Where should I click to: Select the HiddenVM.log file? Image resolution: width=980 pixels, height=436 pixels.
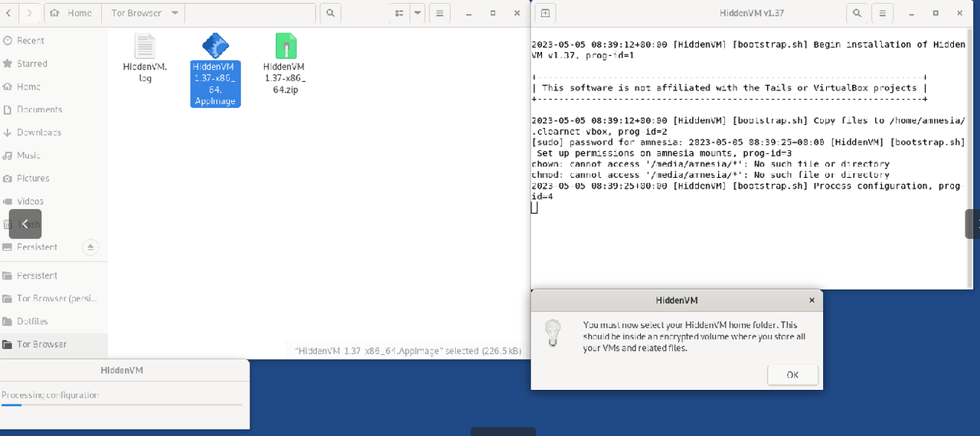(x=145, y=58)
